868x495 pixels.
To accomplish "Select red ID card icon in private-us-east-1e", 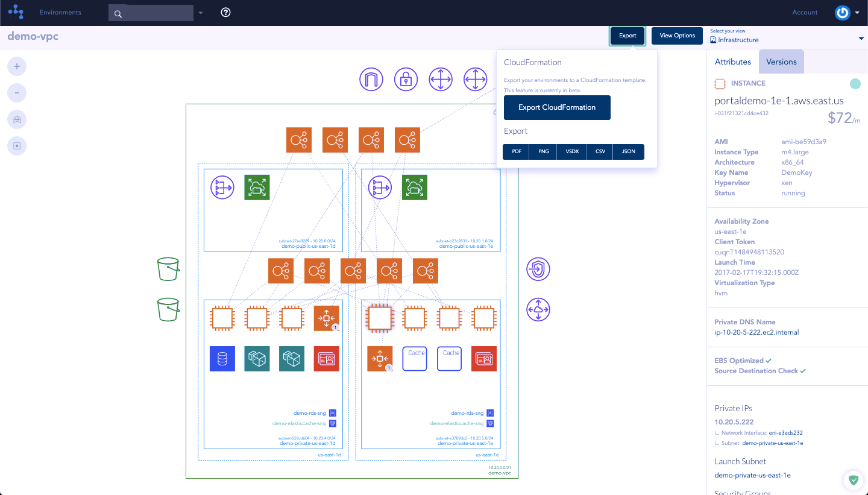I will pos(485,359).
